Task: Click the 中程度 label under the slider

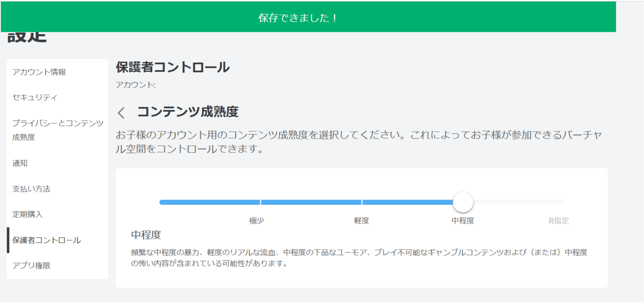Action: pyautogui.click(x=463, y=221)
